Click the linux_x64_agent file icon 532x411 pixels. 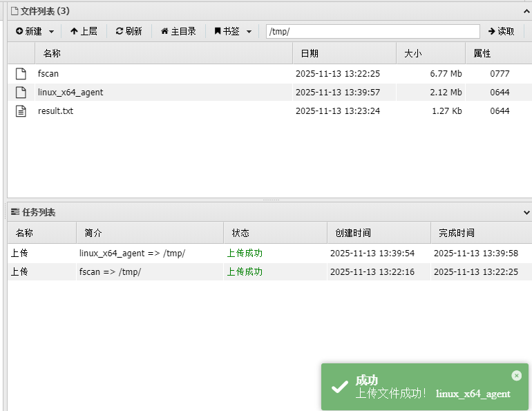click(x=21, y=93)
